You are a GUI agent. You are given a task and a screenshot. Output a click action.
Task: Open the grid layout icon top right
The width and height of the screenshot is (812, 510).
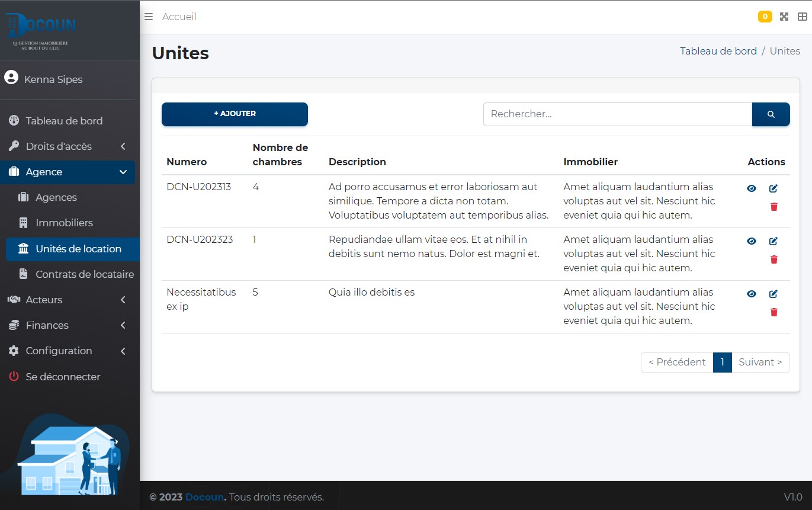click(x=802, y=17)
